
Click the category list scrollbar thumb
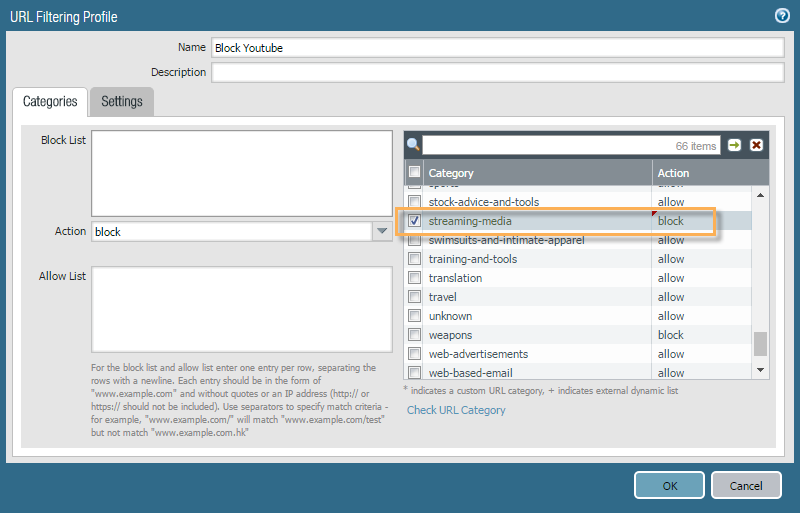click(760, 344)
